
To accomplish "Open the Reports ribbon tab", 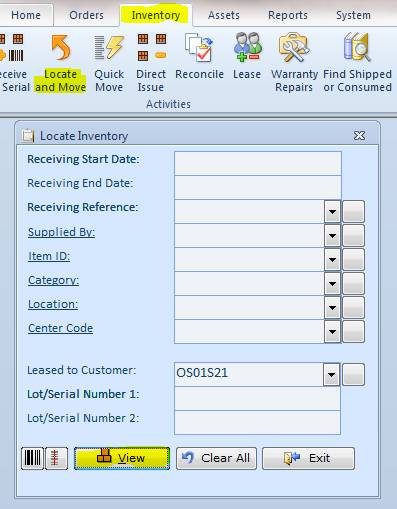I will [x=288, y=15].
